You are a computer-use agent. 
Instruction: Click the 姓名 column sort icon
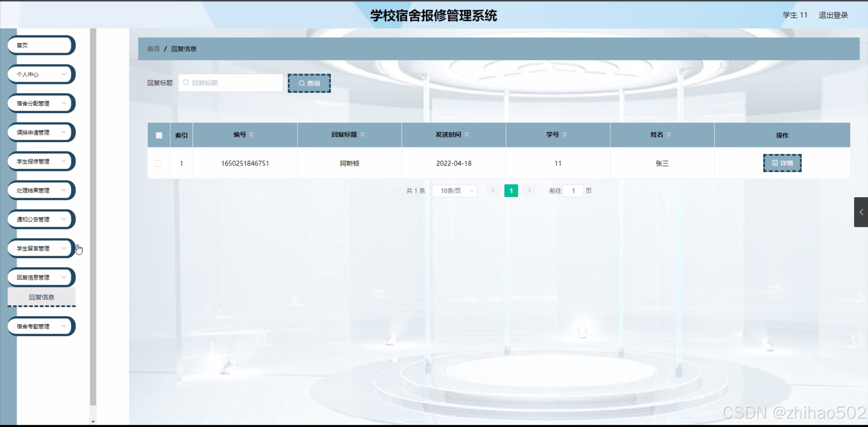coord(669,135)
